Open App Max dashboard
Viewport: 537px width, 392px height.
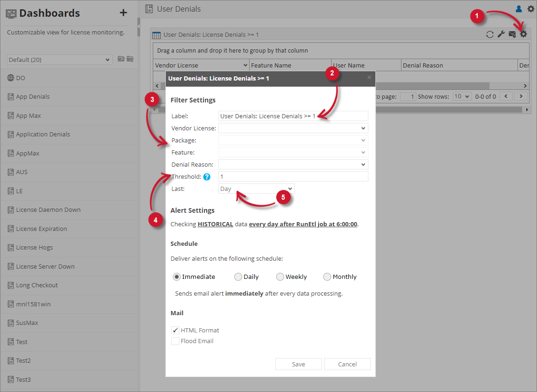click(68, 116)
